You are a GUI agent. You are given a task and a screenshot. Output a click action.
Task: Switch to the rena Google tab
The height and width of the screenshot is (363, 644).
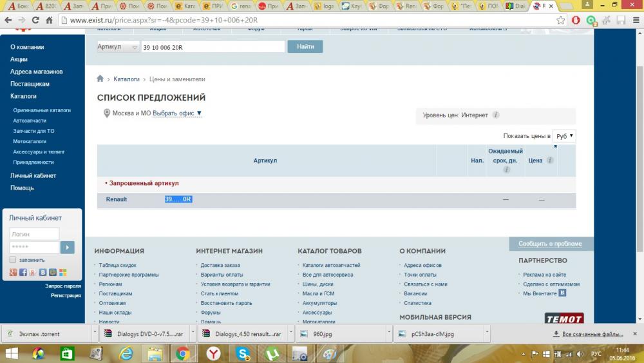coord(241,6)
